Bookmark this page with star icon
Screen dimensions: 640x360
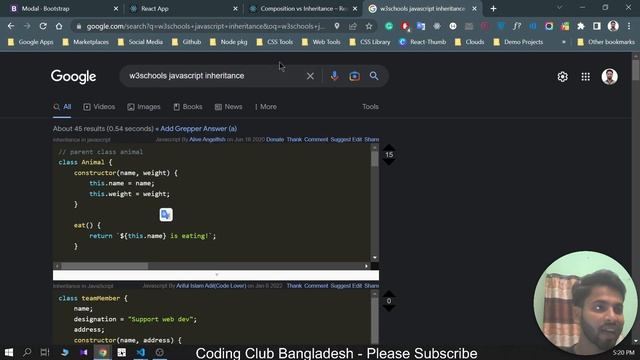pos(369,26)
